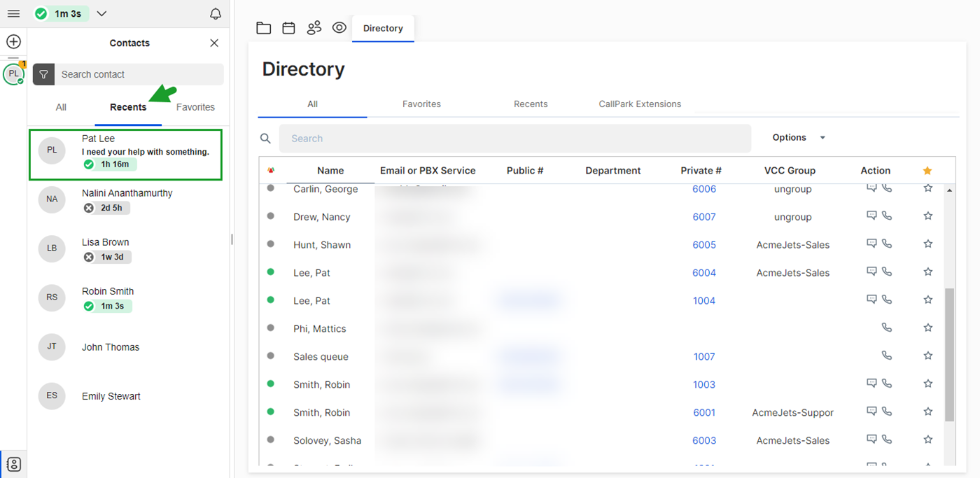Open the calendar icon in top toolbar

pos(288,28)
